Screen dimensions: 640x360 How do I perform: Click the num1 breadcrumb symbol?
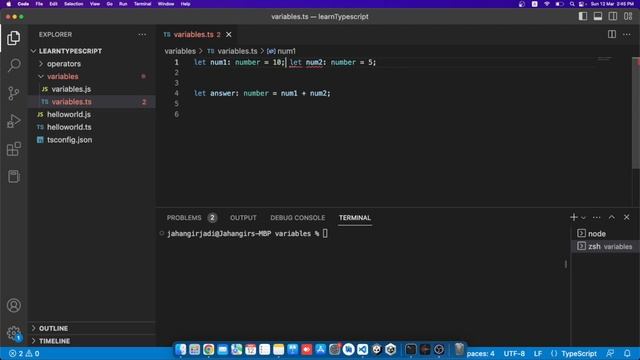282,51
